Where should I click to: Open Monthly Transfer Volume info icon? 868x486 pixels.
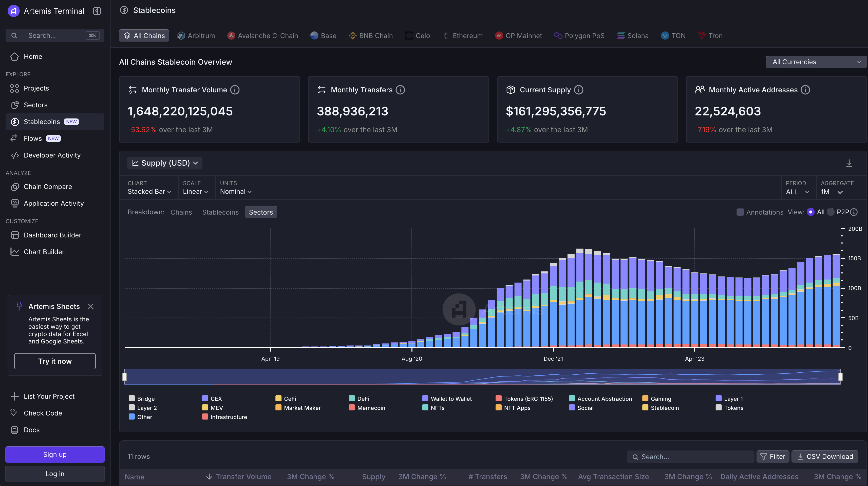tap(235, 90)
